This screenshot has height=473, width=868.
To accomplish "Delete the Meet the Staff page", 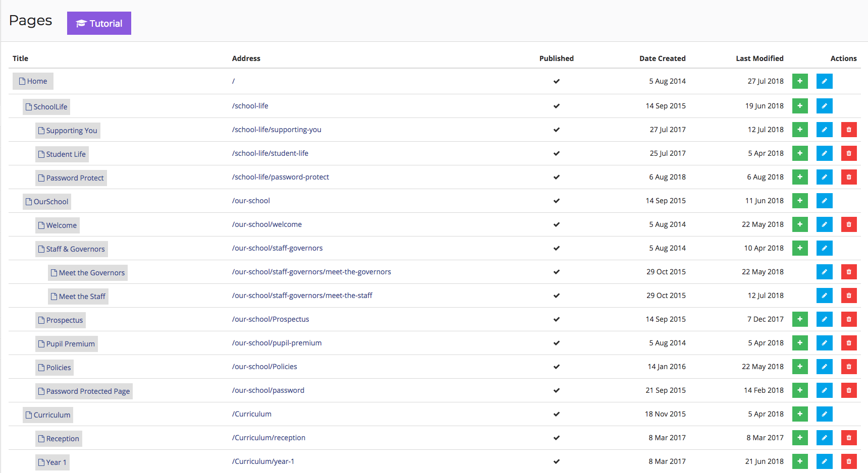I will click(x=848, y=295).
